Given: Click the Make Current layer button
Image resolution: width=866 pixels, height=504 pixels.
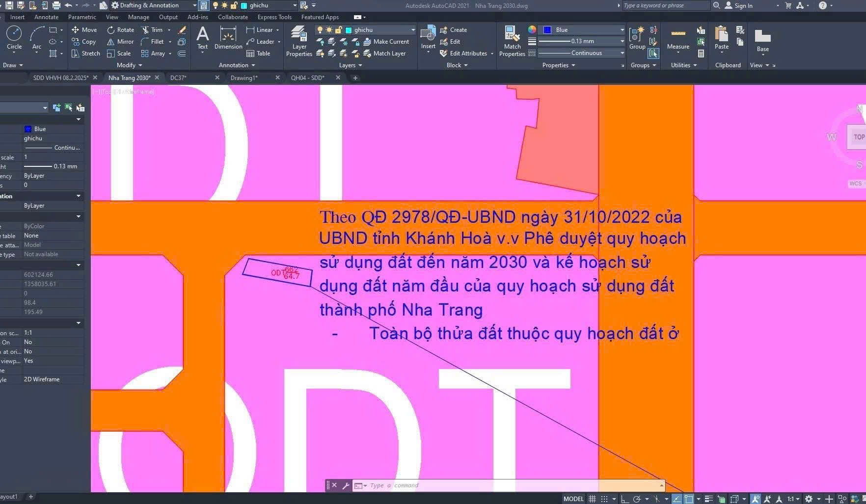Looking at the screenshot, I should coord(386,42).
